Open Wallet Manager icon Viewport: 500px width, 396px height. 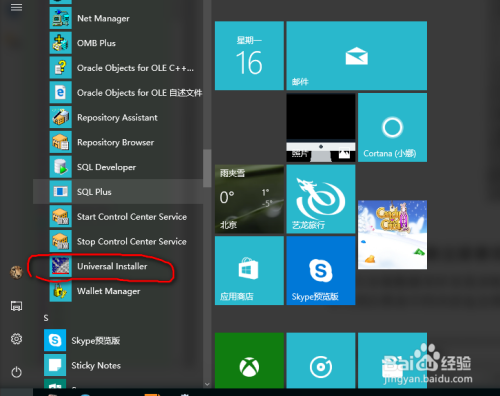(x=61, y=291)
